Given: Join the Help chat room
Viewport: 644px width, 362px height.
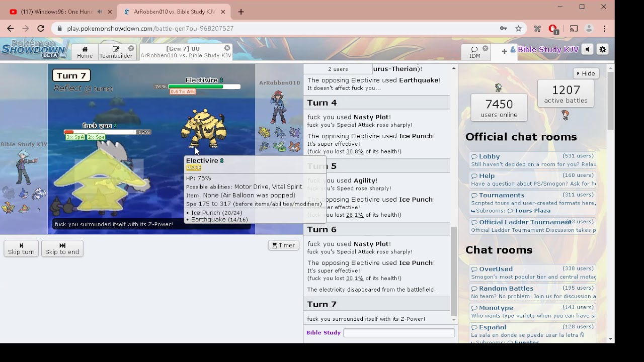Looking at the screenshot, I should (532, 179).
